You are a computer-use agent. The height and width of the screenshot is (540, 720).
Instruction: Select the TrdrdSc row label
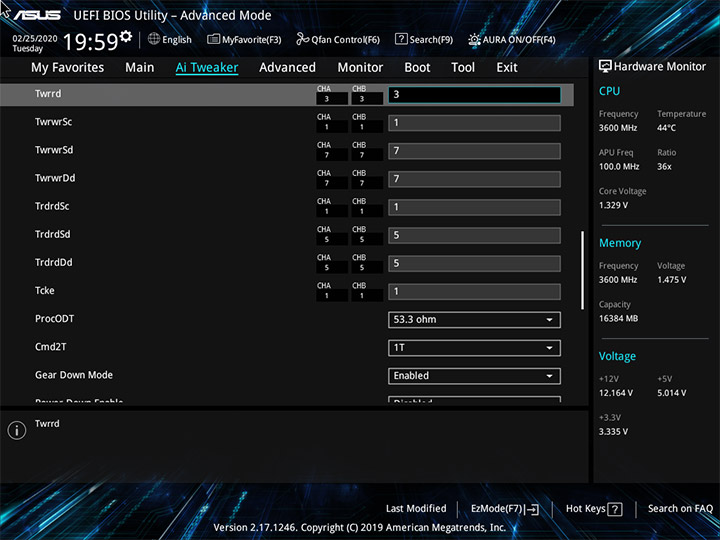[x=52, y=206]
